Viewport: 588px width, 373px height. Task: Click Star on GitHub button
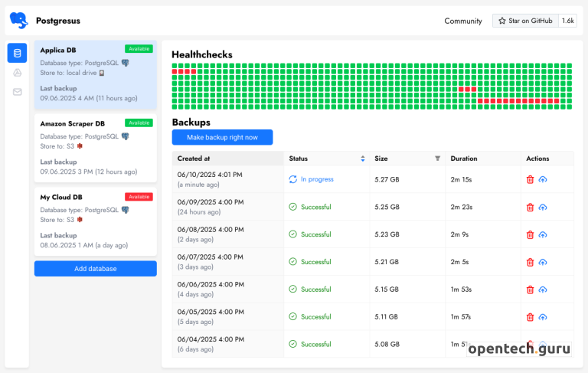tap(525, 21)
